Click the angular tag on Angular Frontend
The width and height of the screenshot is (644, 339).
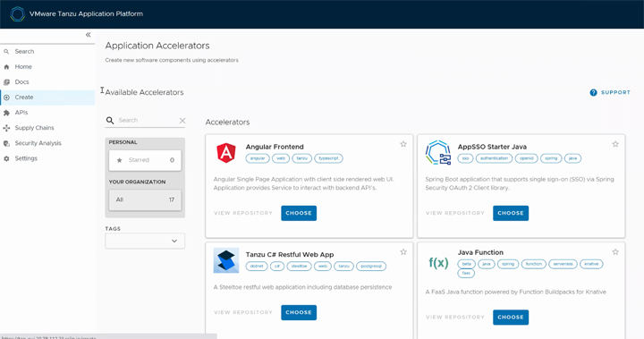258,158
